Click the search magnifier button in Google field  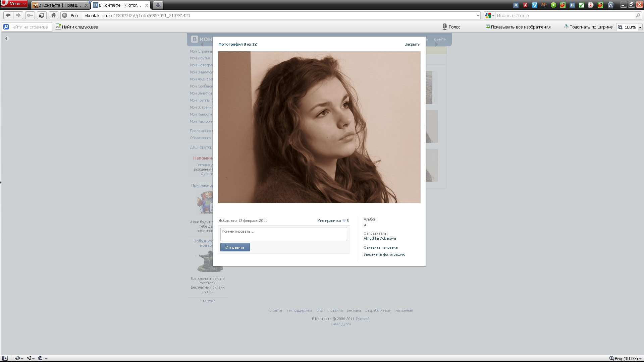tap(638, 15)
